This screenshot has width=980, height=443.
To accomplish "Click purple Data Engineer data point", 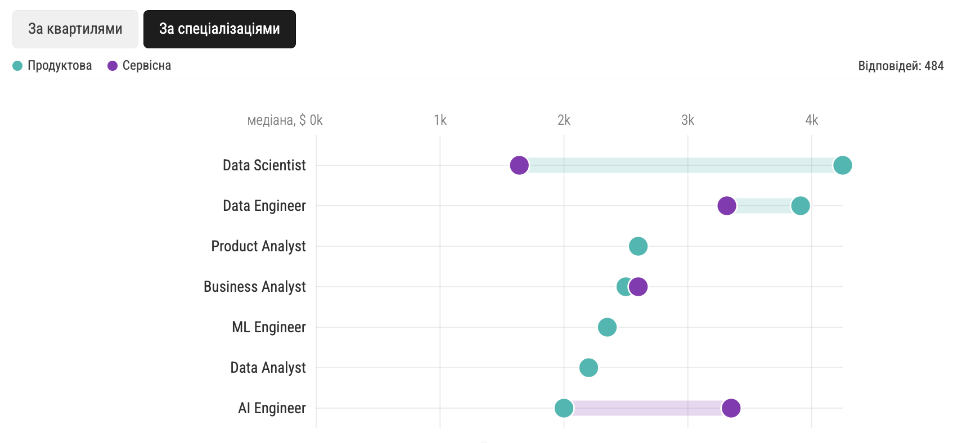I will 727,206.
